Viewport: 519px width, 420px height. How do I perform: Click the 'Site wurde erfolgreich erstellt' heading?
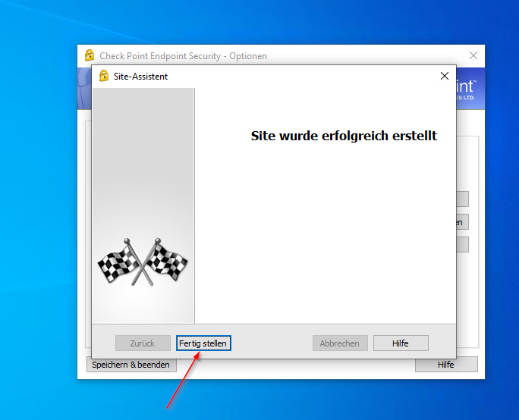tap(344, 136)
